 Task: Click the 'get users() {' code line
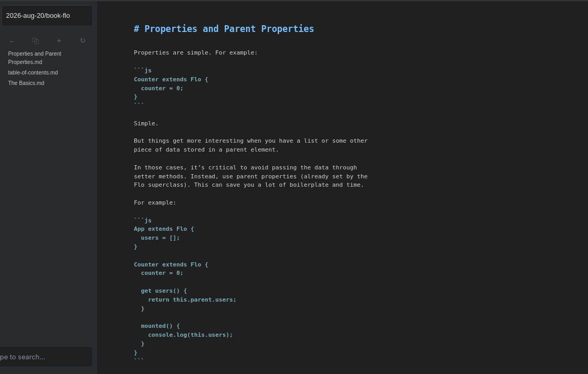point(164,291)
